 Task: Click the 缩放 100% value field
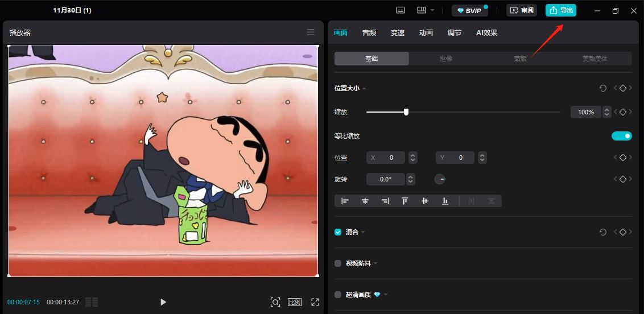pyautogui.click(x=586, y=112)
